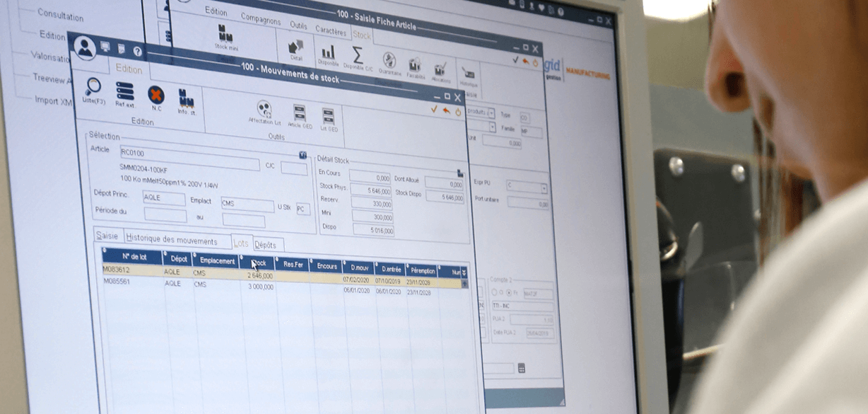Switch to the Saisie tab

[107, 236]
